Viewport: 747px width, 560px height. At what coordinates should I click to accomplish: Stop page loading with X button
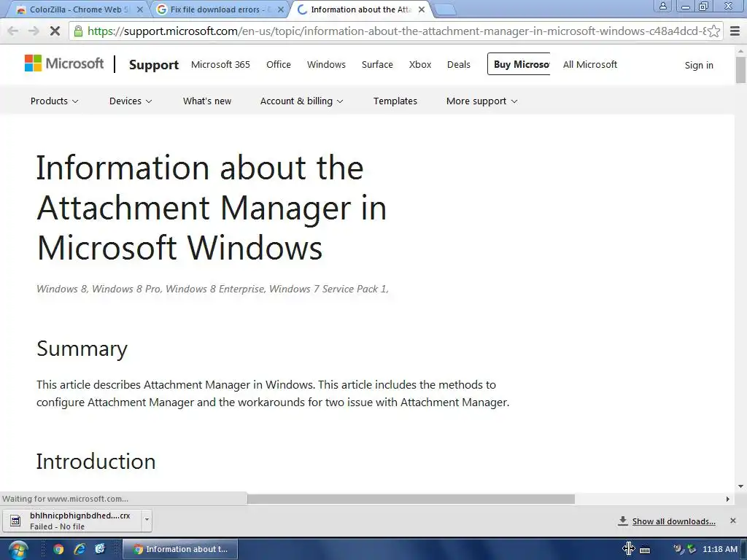point(55,31)
